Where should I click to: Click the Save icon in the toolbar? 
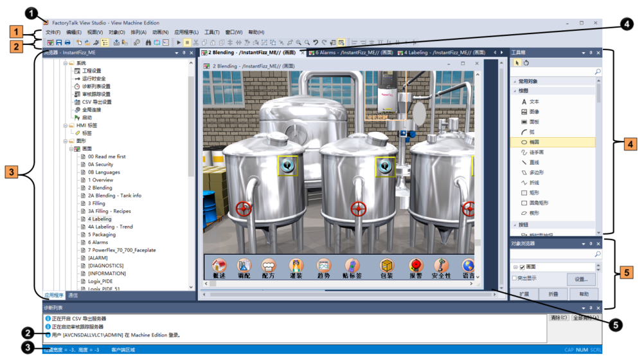[x=58, y=42]
